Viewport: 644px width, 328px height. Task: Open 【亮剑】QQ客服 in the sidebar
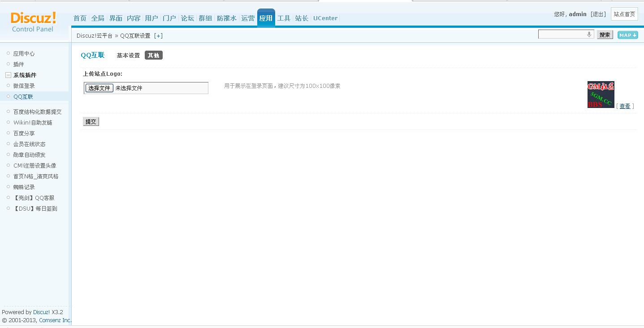click(x=34, y=198)
